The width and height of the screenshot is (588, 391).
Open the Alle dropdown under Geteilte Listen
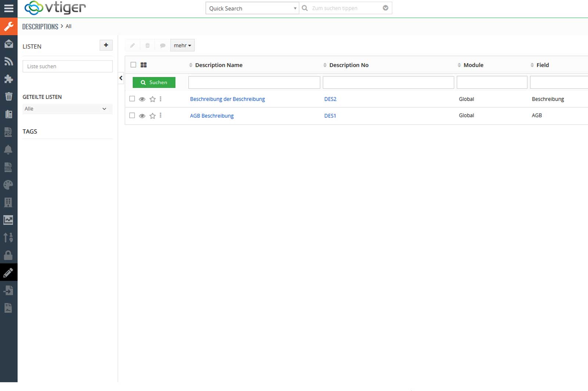[x=67, y=109]
